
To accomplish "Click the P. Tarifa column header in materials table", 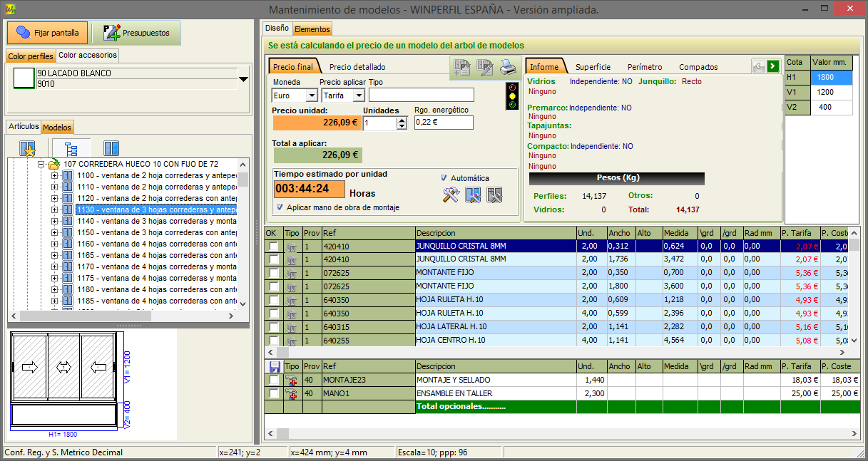I will coord(799,233).
